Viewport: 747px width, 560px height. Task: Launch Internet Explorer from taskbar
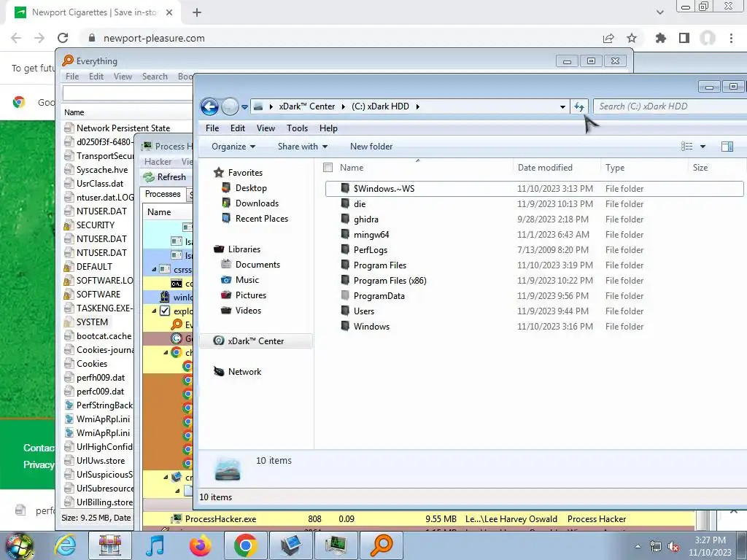click(65, 545)
